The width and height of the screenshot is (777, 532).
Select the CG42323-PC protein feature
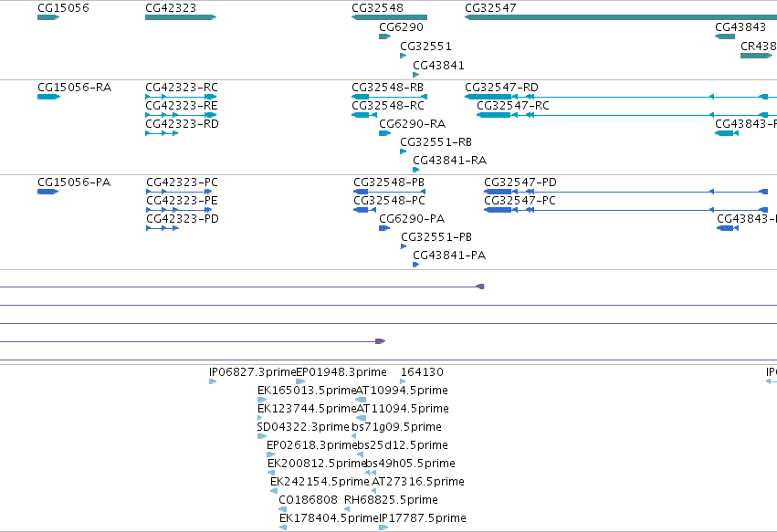179,192
